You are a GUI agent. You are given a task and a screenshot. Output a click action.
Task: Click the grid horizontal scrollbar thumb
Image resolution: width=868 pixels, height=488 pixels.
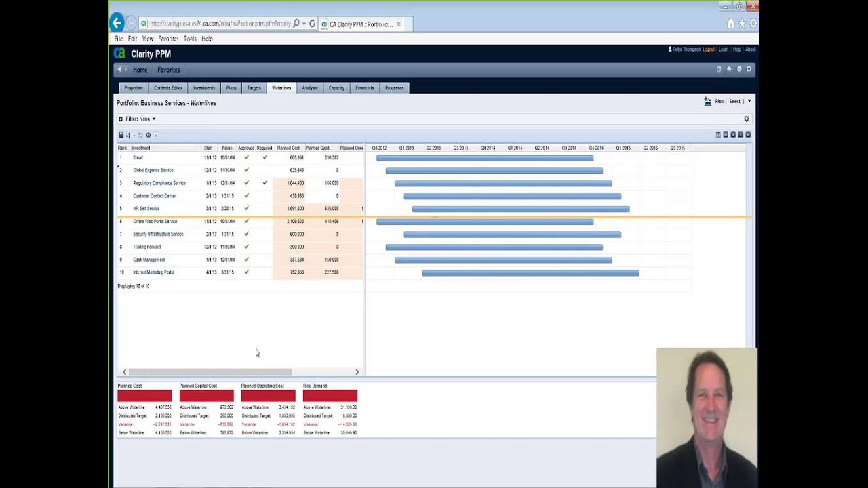(x=210, y=372)
